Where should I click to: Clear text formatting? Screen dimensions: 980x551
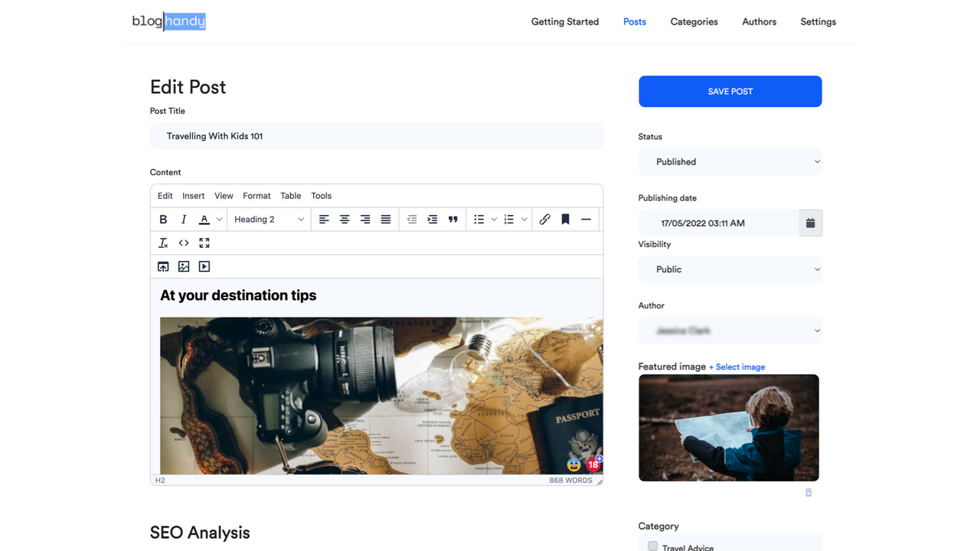[163, 243]
